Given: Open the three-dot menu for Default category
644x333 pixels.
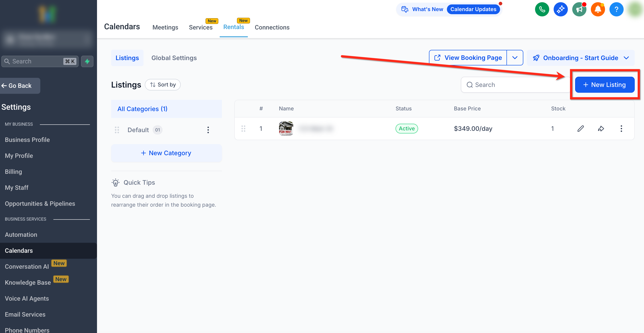Looking at the screenshot, I should click(208, 130).
